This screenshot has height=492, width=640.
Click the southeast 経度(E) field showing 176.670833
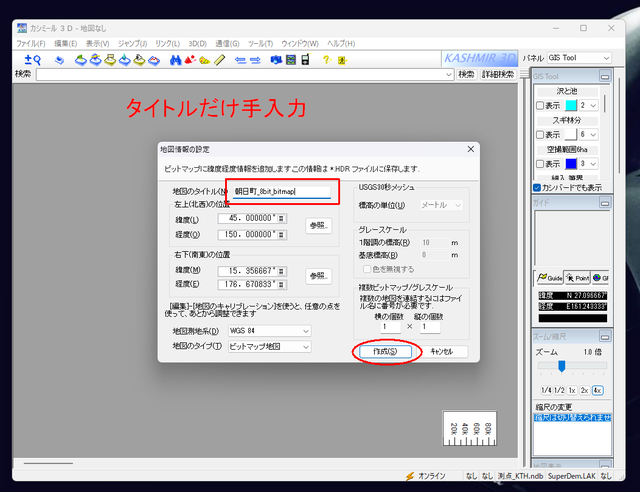click(x=252, y=284)
